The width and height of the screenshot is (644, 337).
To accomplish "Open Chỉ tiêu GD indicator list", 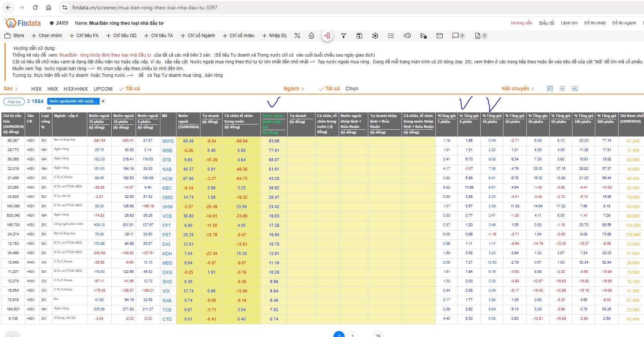I will point(121,36).
